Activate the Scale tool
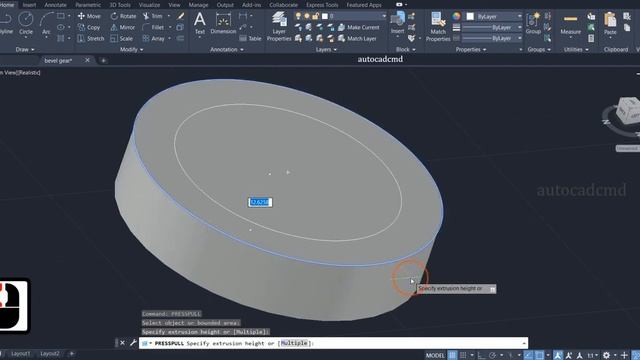This screenshot has height=360, width=640. pos(122,38)
